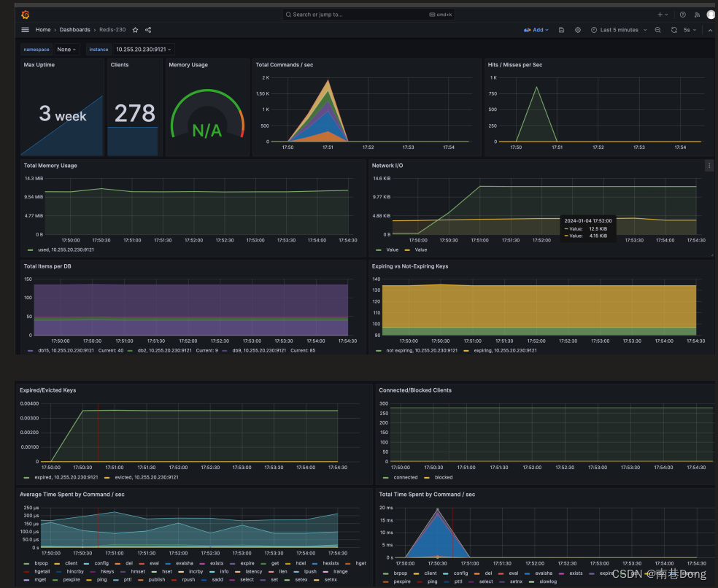Click the refresh dashboard icon
Image resolution: width=718 pixels, height=588 pixels.
674,30
